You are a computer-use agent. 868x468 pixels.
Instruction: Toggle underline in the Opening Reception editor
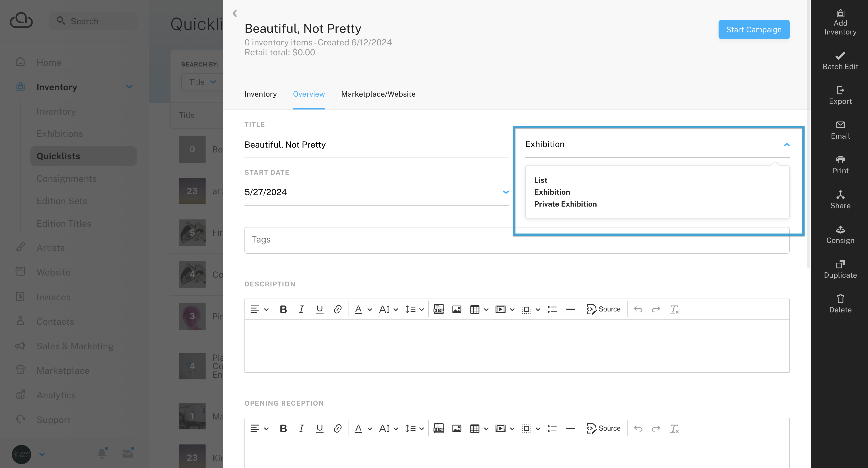coord(320,428)
